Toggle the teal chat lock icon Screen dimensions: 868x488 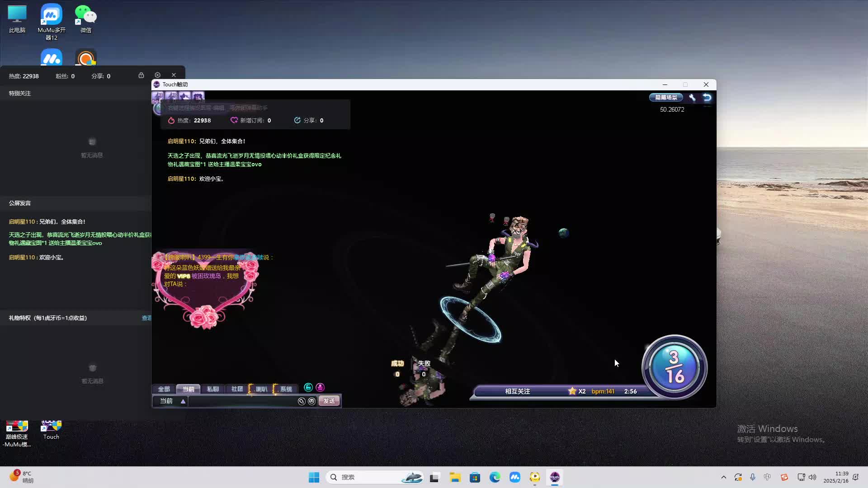pyautogui.click(x=308, y=387)
